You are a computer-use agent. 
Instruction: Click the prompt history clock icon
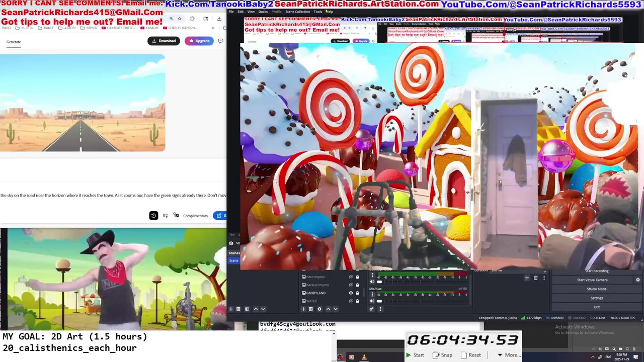coord(153,216)
